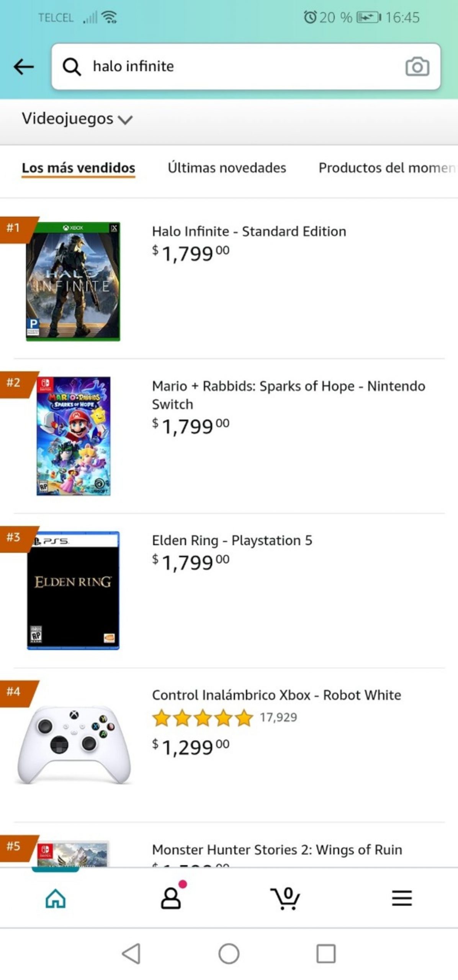Open the white Xbox controller image
The height and width of the screenshot is (980, 458).
tap(74, 744)
